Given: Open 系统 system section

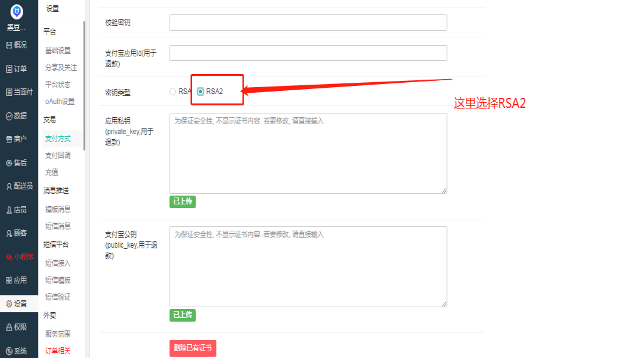Looking at the screenshot, I should tap(16, 351).
